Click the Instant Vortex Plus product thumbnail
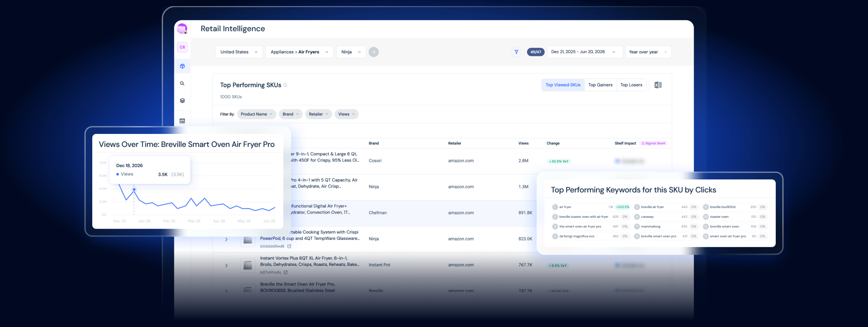Screen dimensions: 868x327 click(248, 266)
